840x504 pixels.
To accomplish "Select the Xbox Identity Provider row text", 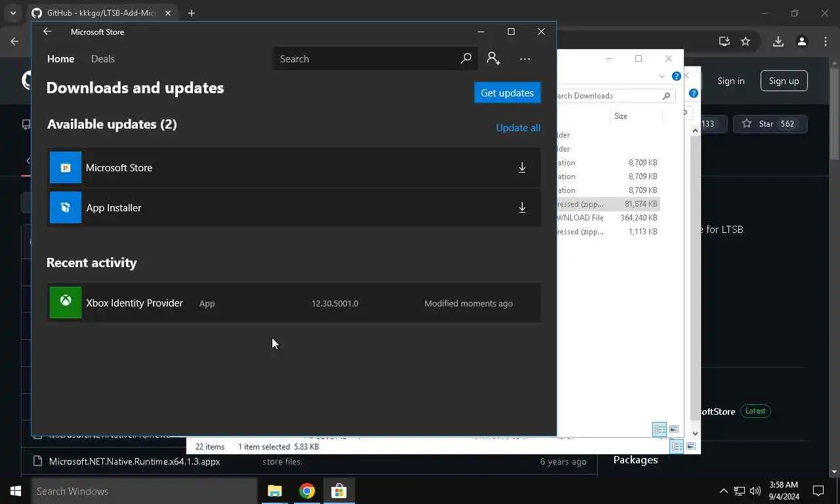I will pyautogui.click(x=135, y=303).
